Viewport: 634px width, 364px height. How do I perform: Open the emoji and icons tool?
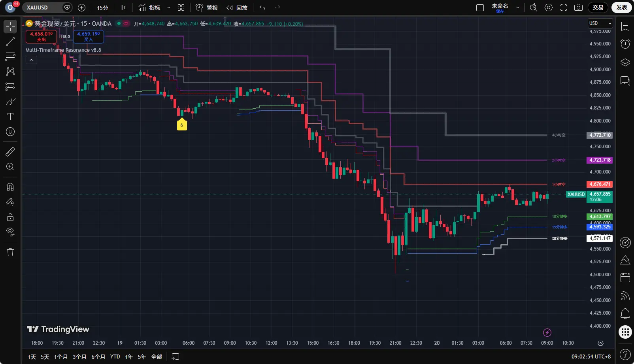[x=10, y=132]
